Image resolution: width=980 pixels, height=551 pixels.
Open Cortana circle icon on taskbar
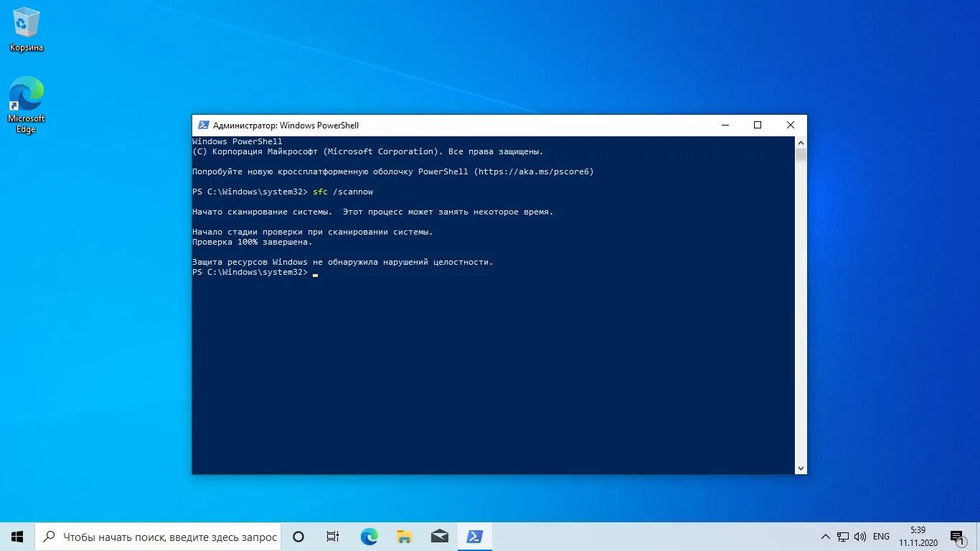[298, 537]
